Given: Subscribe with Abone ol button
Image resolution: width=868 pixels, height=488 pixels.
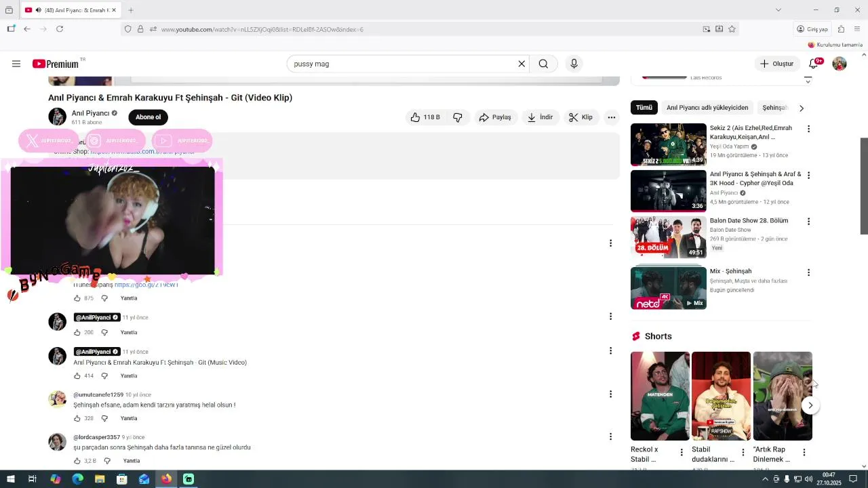Looking at the screenshot, I should [148, 117].
